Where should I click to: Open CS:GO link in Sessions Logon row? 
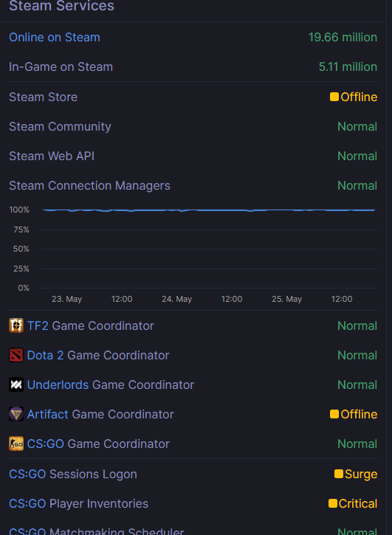[x=27, y=474]
